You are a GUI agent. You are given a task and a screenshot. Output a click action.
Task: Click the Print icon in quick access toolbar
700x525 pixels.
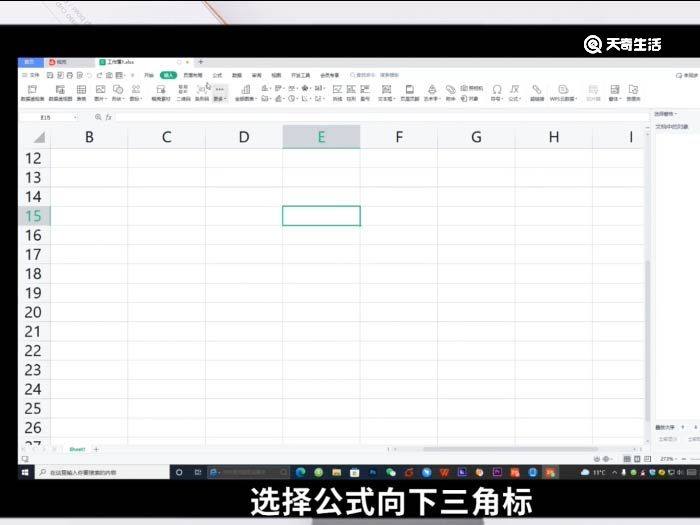[70, 75]
